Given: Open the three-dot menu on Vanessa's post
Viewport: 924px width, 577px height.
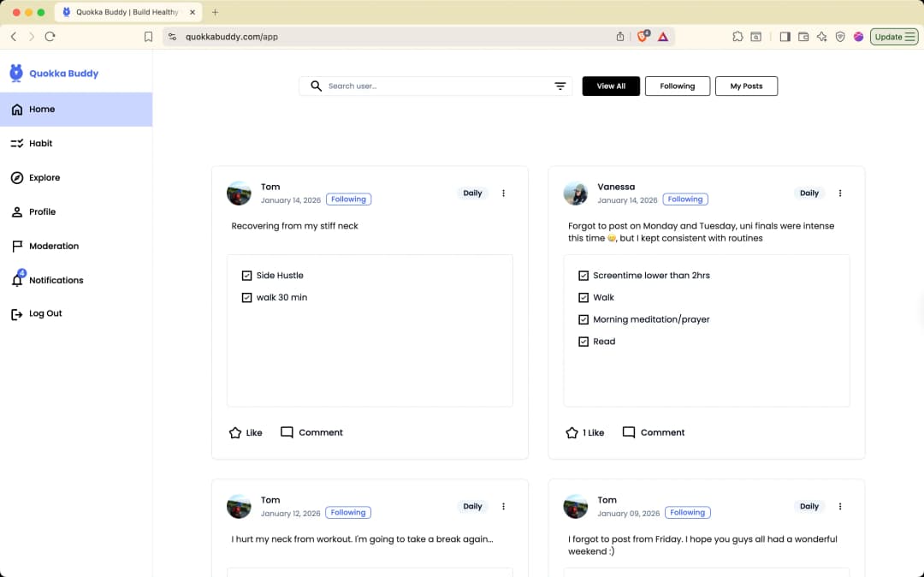Looking at the screenshot, I should [x=840, y=193].
